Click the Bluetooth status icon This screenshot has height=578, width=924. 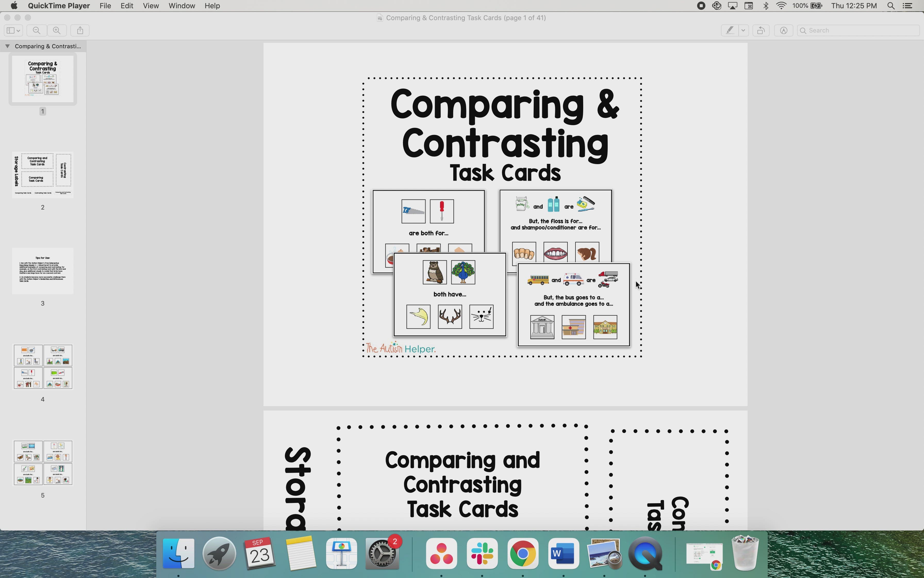765,6
